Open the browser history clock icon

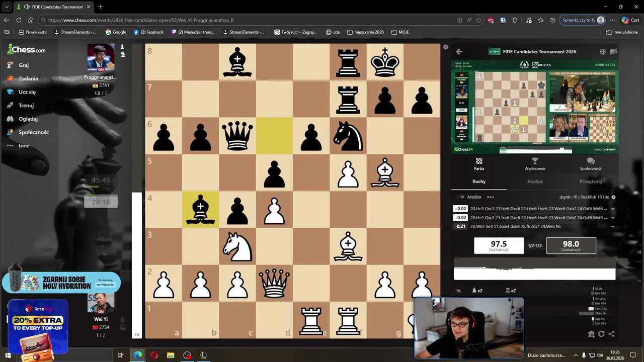click(552, 20)
